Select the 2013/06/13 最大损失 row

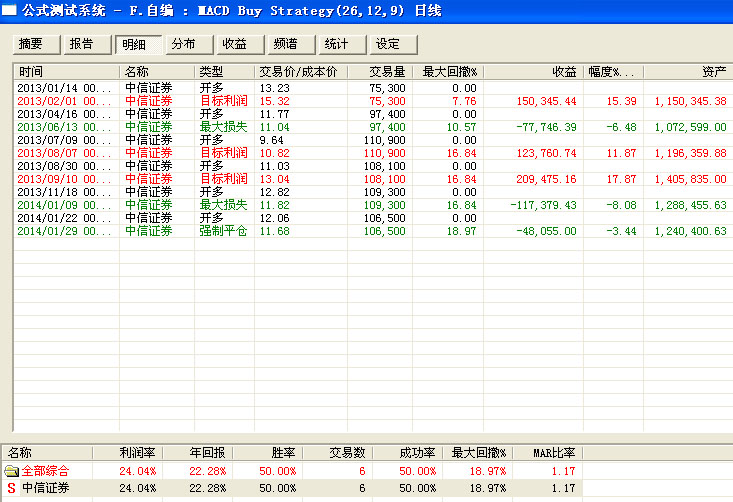click(373, 127)
